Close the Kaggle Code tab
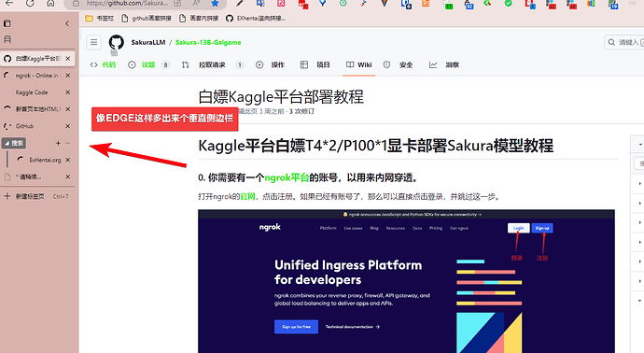The height and width of the screenshot is (353, 644). (68, 92)
